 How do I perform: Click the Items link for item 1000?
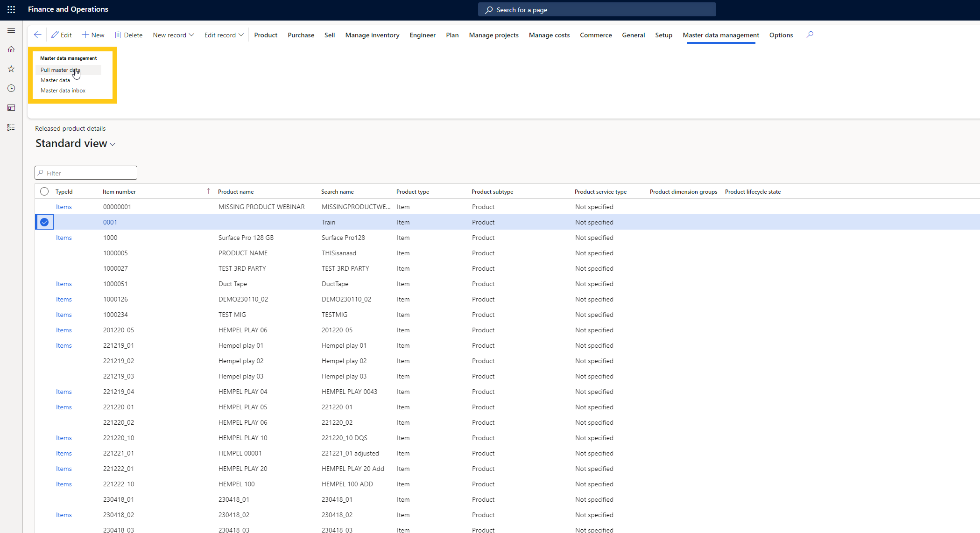pos(63,238)
